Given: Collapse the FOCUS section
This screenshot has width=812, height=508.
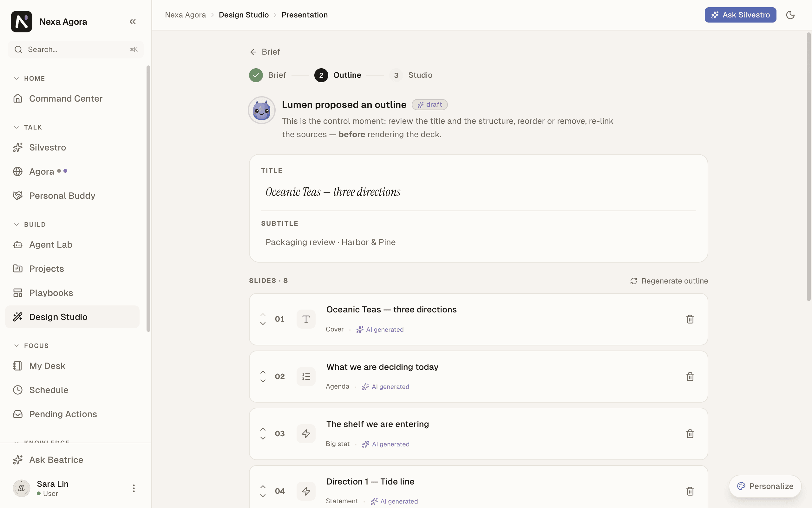Looking at the screenshot, I should coord(31,346).
